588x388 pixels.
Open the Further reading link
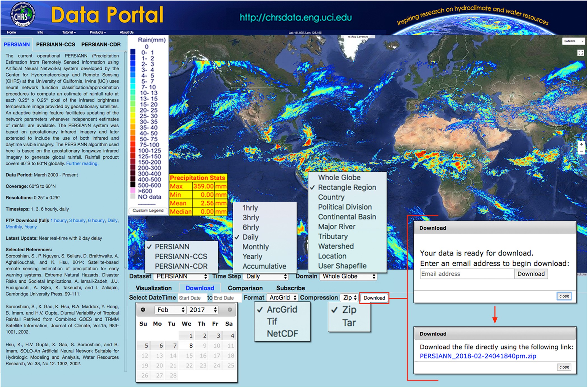82,164
